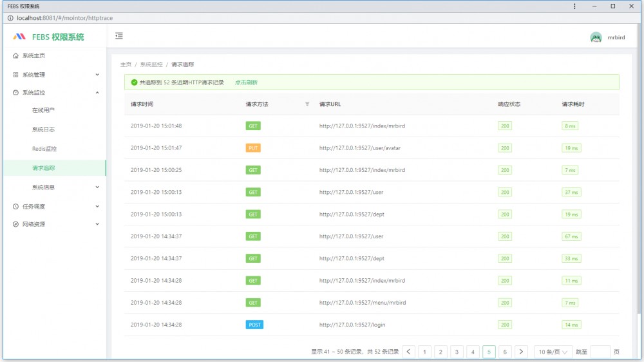This screenshot has width=644, height=362.
Task: Open 系统日志 menu item
Action: 55,129
